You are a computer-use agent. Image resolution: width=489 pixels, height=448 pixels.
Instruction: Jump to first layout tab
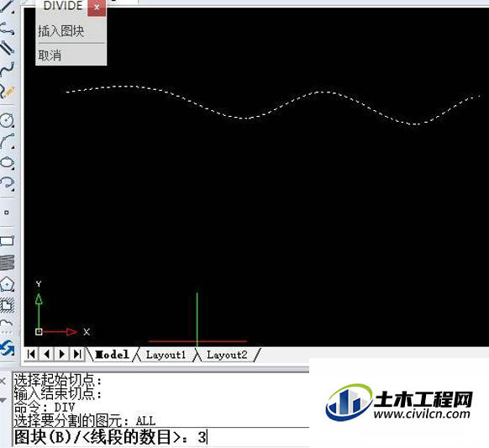click(x=31, y=354)
